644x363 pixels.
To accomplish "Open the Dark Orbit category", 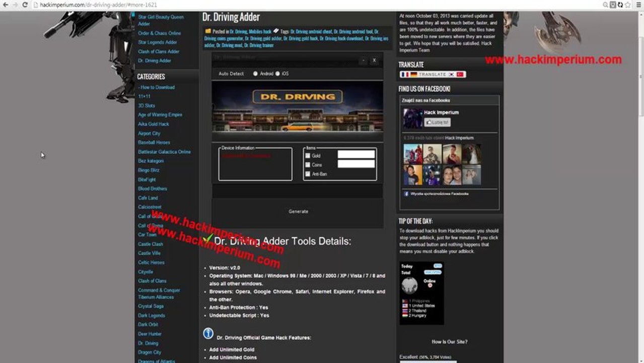I will click(x=148, y=325).
